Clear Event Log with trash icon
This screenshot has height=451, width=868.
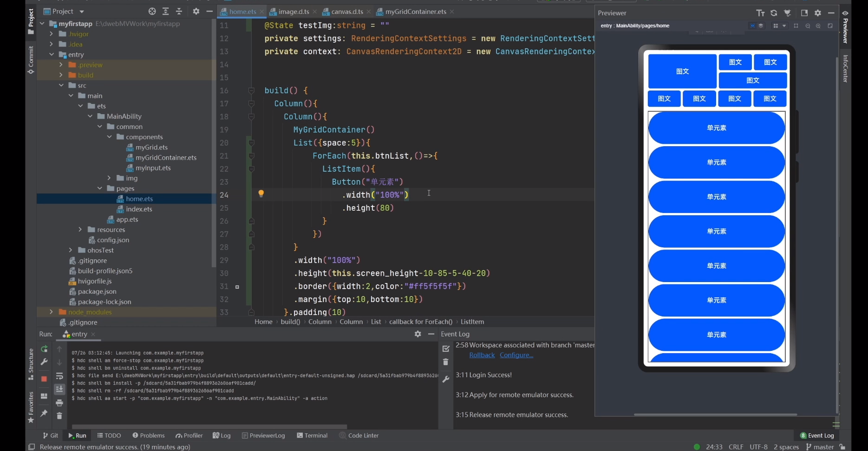coord(446,362)
